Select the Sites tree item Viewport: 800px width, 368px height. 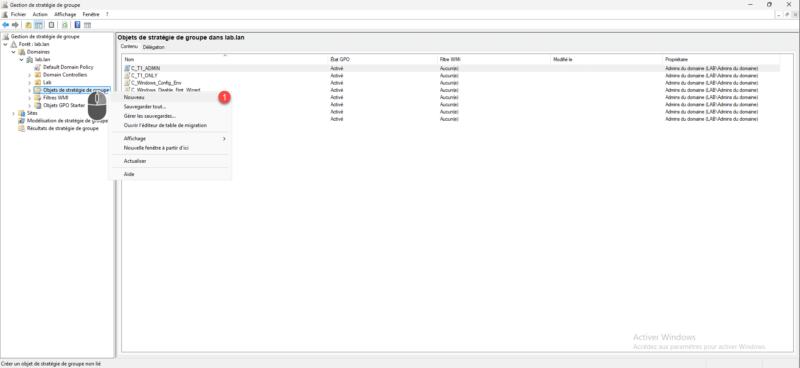tap(32, 113)
